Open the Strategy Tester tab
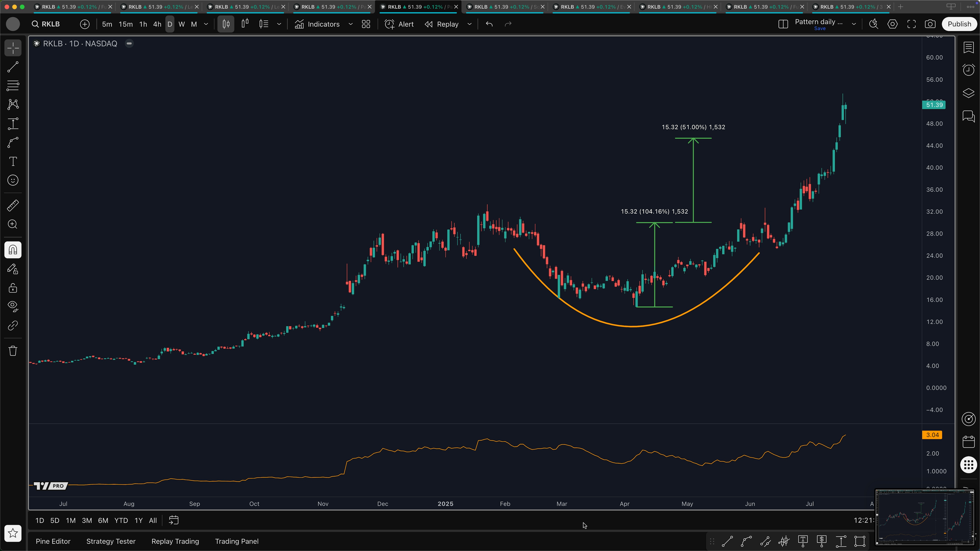 [111, 542]
